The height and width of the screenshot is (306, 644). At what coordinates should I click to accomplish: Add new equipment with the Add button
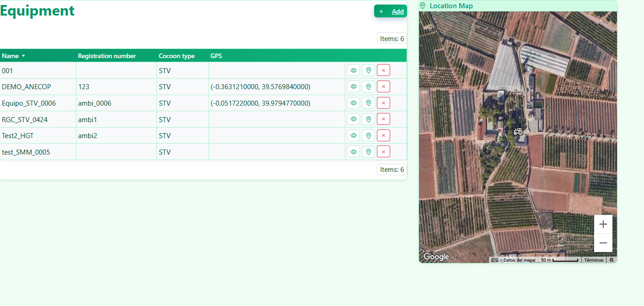coord(391,11)
